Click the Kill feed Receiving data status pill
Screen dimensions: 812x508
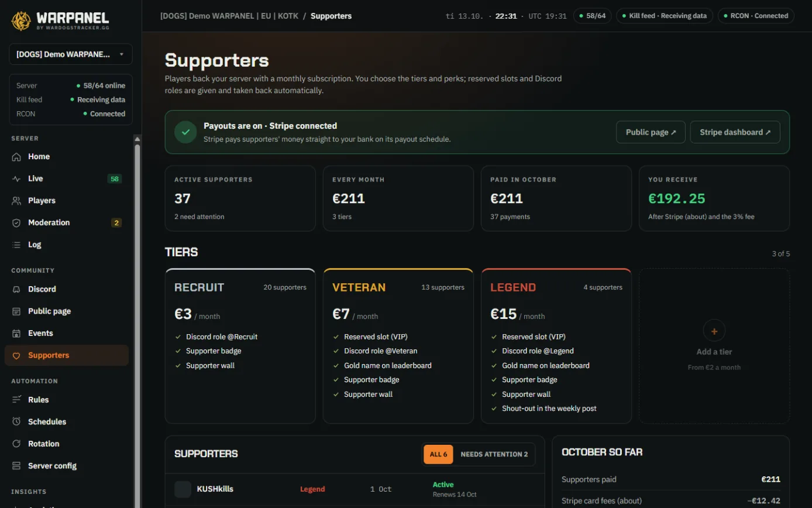pyautogui.click(x=665, y=16)
